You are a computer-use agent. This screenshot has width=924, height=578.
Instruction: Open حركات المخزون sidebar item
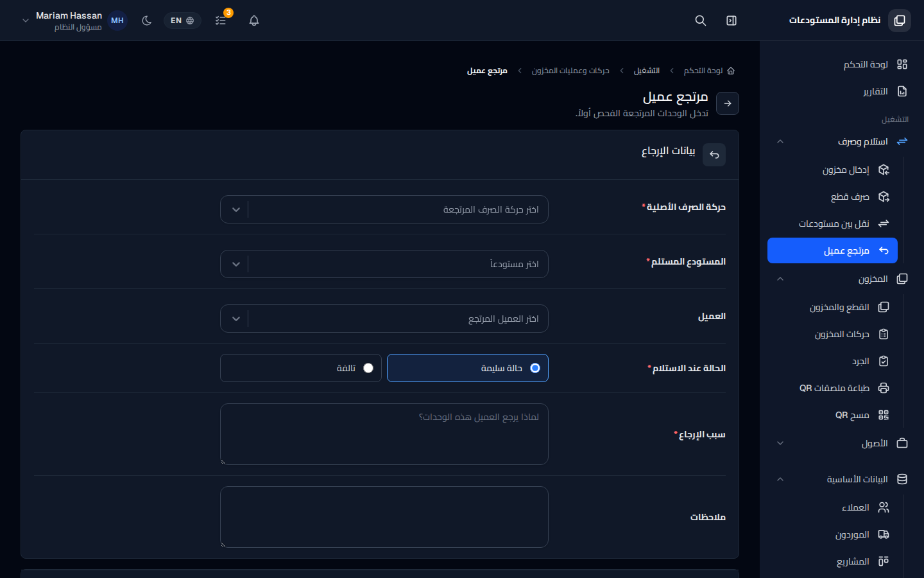[832, 334]
